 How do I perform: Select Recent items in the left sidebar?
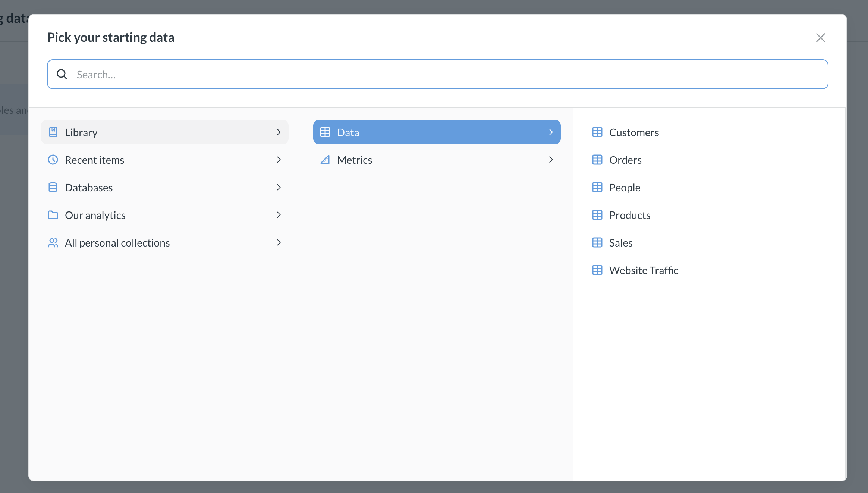[x=94, y=160]
